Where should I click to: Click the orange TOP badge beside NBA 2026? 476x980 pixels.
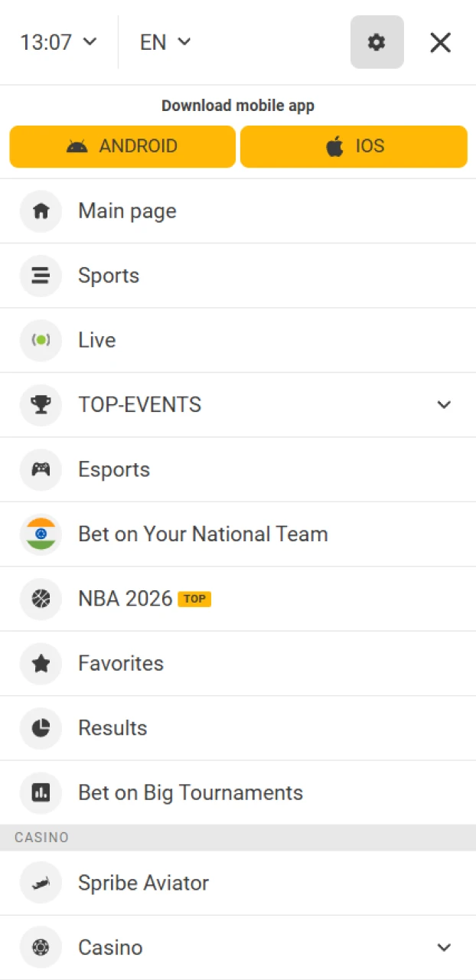(194, 599)
